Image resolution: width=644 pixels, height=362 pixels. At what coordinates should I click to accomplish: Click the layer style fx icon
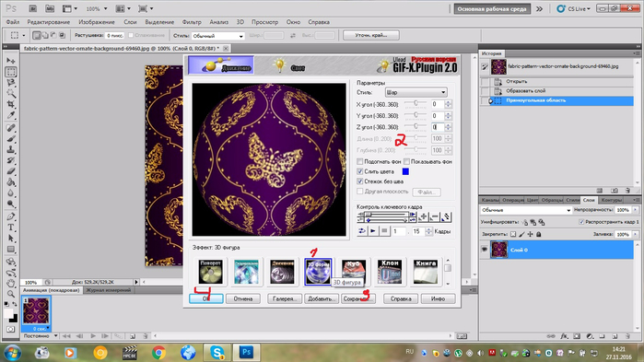[565, 336]
